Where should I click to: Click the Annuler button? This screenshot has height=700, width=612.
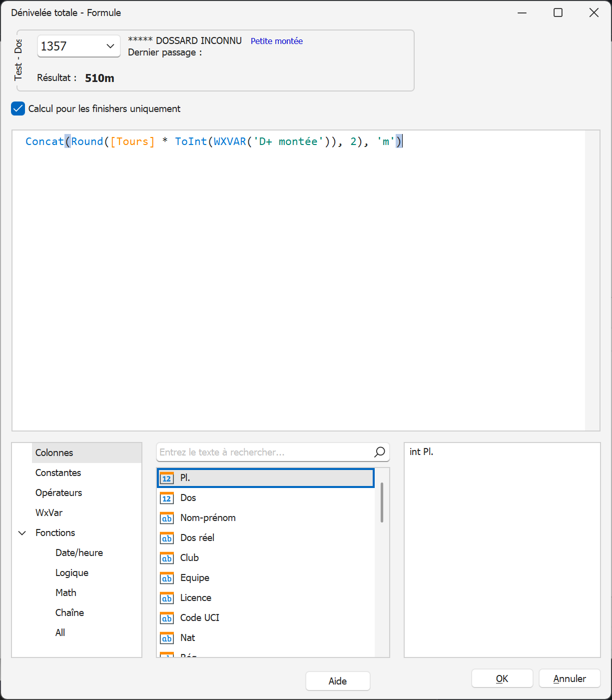(570, 678)
